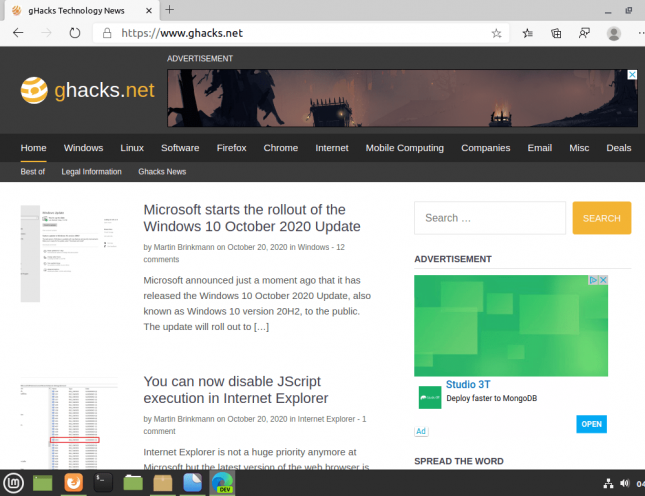This screenshot has width=645, height=496.
Task: Open the Best of submenu link
Action: pyautogui.click(x=32, y=172)
